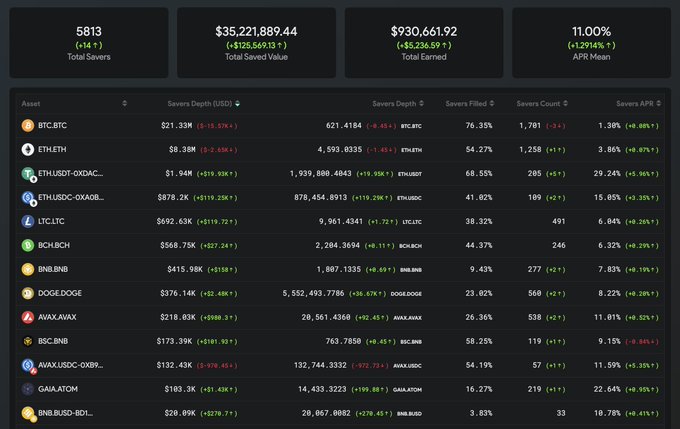Viewport: 680px width, 429px height.
Task: Click the 29.24% APR for ETH.USDT
Action: coord(607,174)
